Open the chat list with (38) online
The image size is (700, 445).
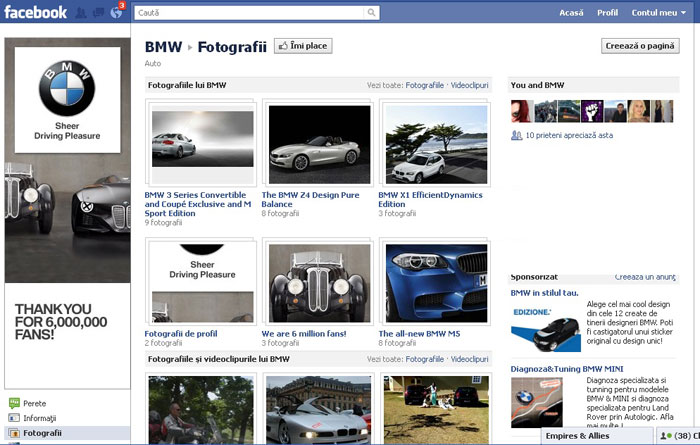tap(678, 436)
